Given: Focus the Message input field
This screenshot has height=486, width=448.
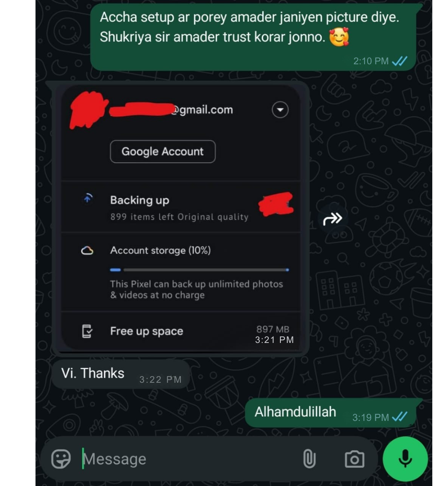Looking at the screenshot, I should 189,459.
